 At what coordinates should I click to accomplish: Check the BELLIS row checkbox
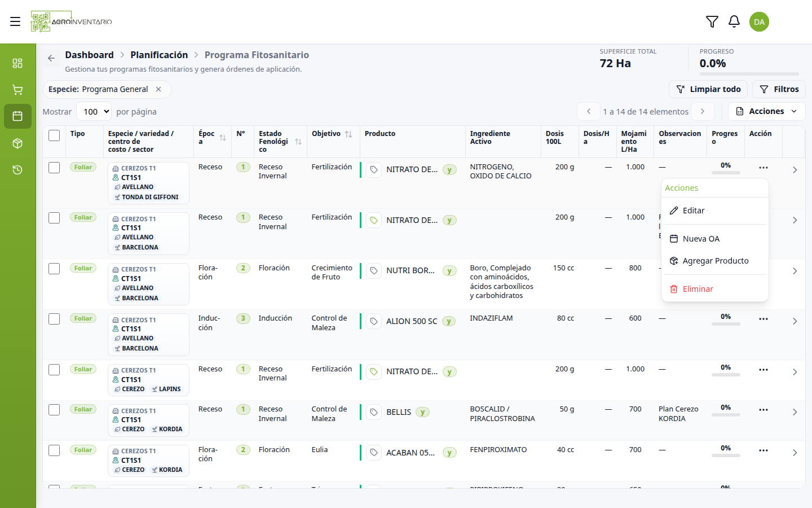coord(54,410)
